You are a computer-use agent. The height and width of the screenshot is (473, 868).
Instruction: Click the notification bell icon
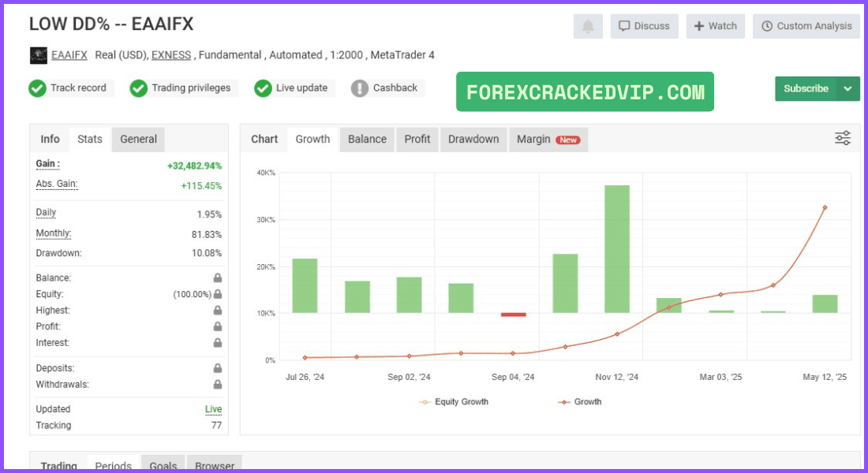pos(588,26)
